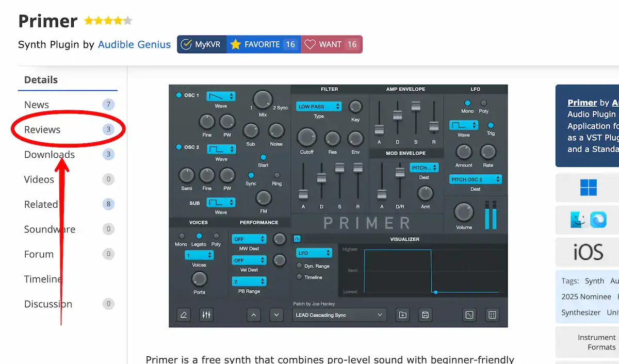Click the eraser icon in synth toolbar

pyautogui.click(x=184, y=315)
